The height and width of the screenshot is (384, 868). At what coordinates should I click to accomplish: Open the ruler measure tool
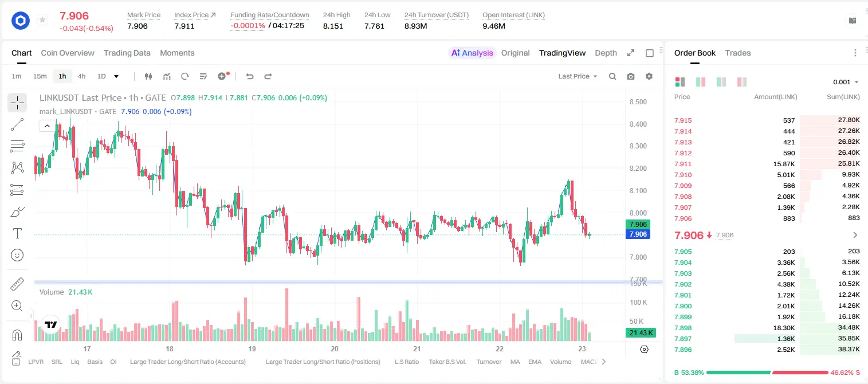coord(17,284)
